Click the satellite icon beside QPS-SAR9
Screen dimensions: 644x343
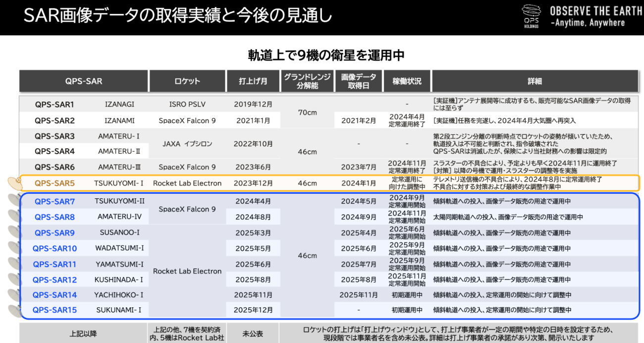point(14,232)
